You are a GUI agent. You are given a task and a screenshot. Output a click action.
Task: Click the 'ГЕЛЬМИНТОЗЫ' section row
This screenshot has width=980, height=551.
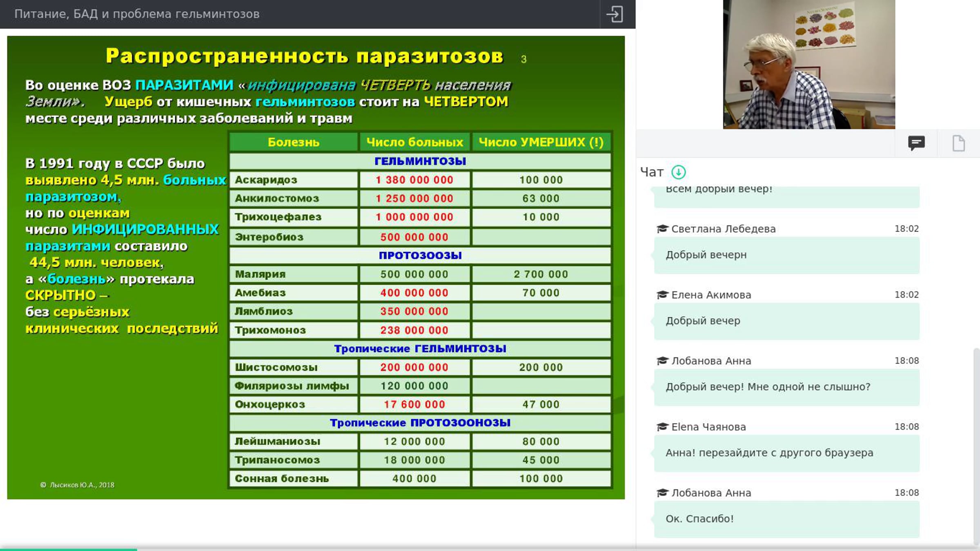pos(420,161)
